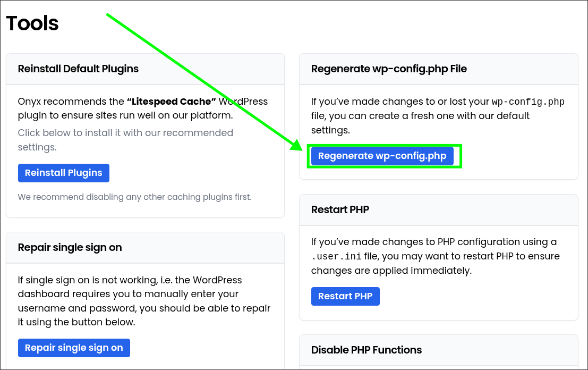Click the monospace wp-config.php filename in the description

[x=528, y=102]
